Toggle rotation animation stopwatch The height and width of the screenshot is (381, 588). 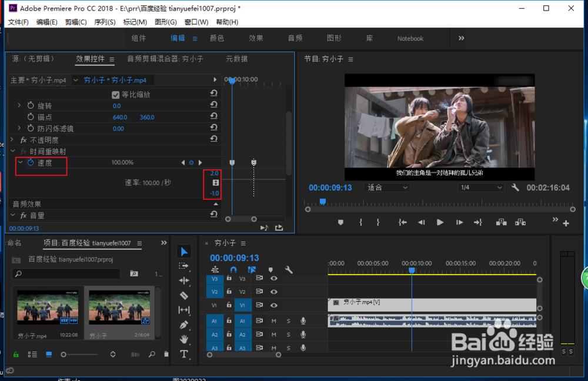coord(31,106)
